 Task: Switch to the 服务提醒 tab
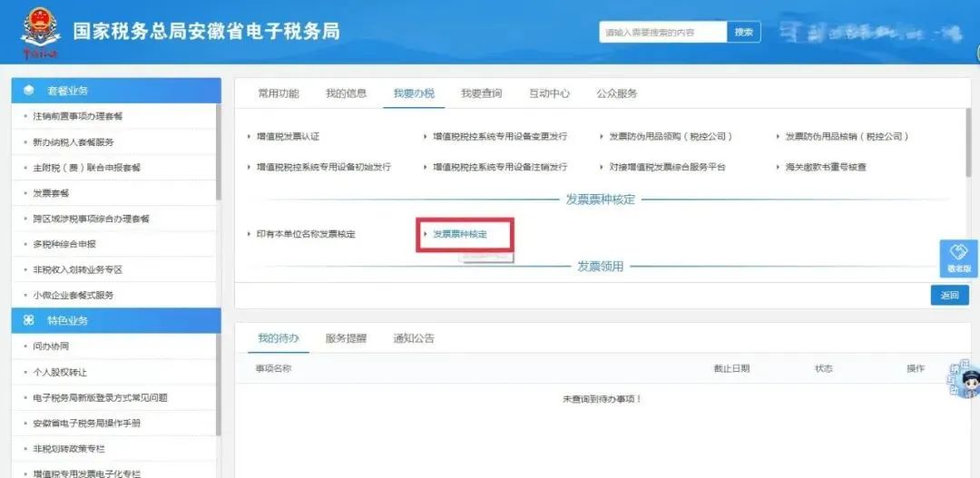[346, 338]
